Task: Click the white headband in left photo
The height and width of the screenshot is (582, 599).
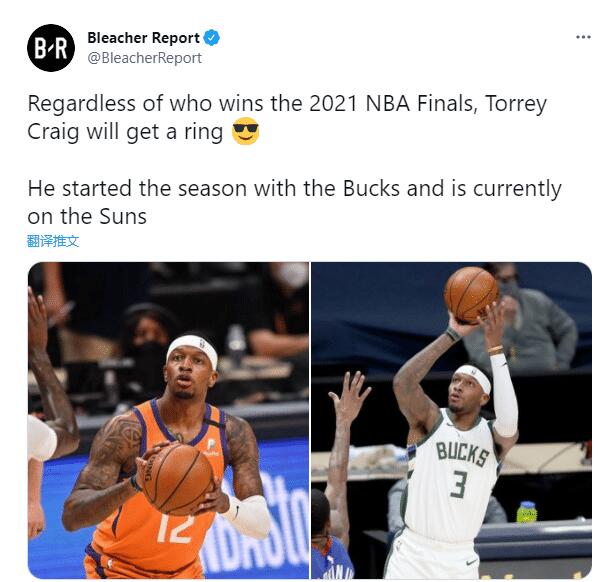Action: pyautogui.click(x=192, y=350)
